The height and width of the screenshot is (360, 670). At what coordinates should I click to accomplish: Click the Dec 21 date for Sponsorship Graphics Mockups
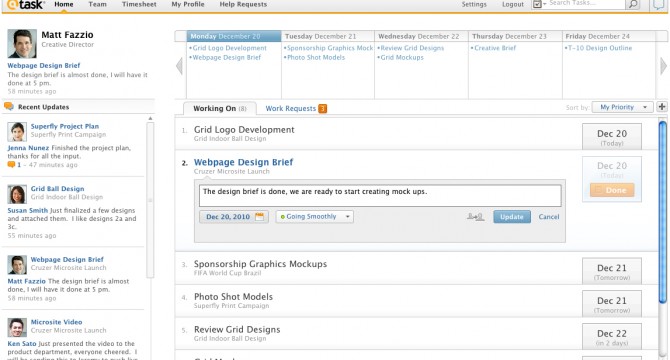611,271
